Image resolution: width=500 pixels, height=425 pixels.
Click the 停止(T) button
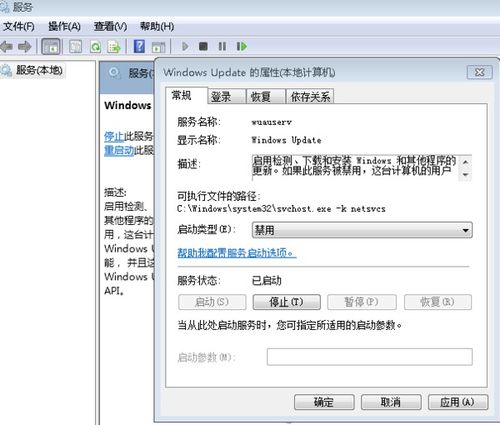(x=287, y=302)
